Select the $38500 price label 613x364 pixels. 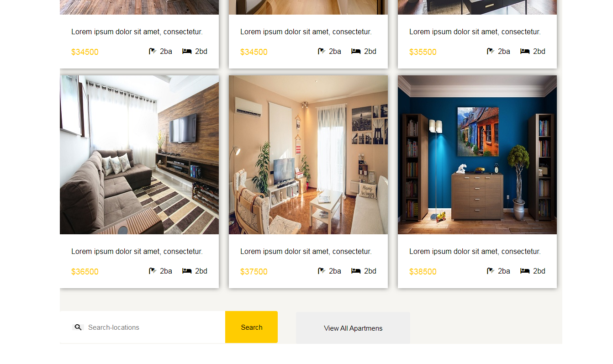423,272
